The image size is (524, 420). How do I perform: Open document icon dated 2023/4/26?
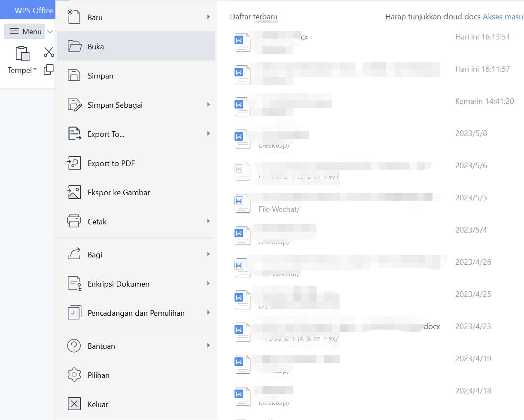pyautogui.click(x=243, y=268)
